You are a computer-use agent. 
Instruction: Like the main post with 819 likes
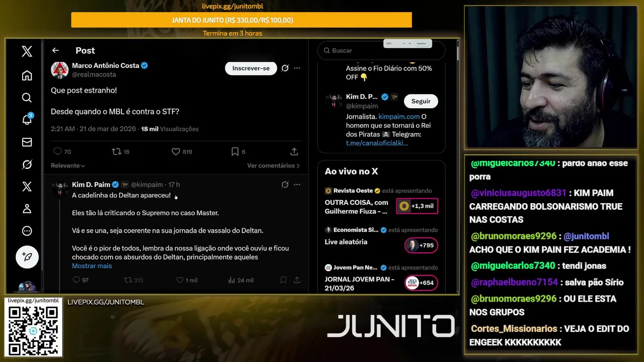(x=182, y=151)
